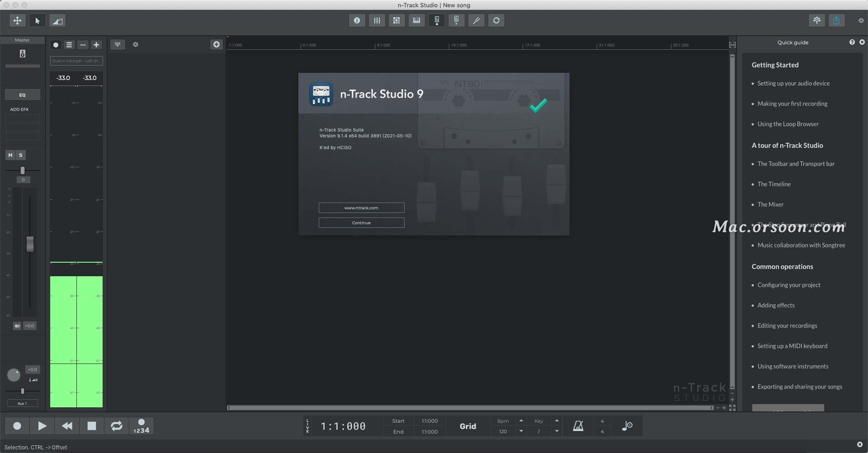Raise the Key with up arrow
Screen dimensions: 868x453
tap(557, 421)
